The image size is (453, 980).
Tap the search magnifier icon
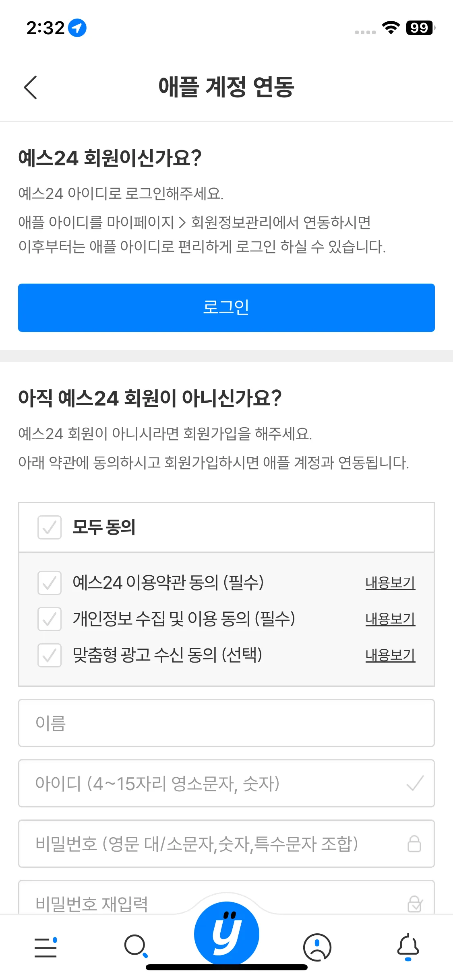click(136, 946)
